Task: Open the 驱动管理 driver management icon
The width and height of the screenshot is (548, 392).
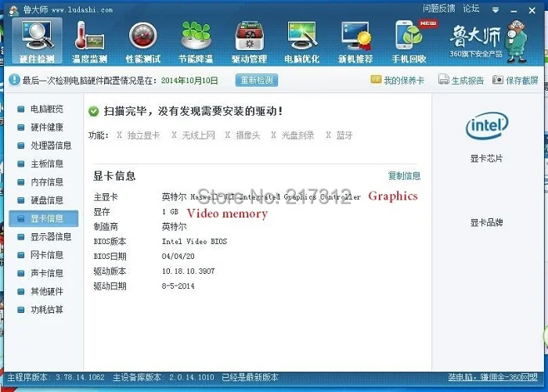Action: coord(249,41)
